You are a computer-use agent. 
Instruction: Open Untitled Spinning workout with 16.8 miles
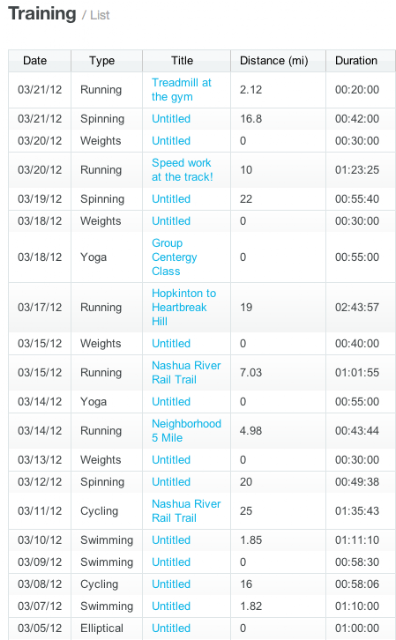(x=171, y=119)
